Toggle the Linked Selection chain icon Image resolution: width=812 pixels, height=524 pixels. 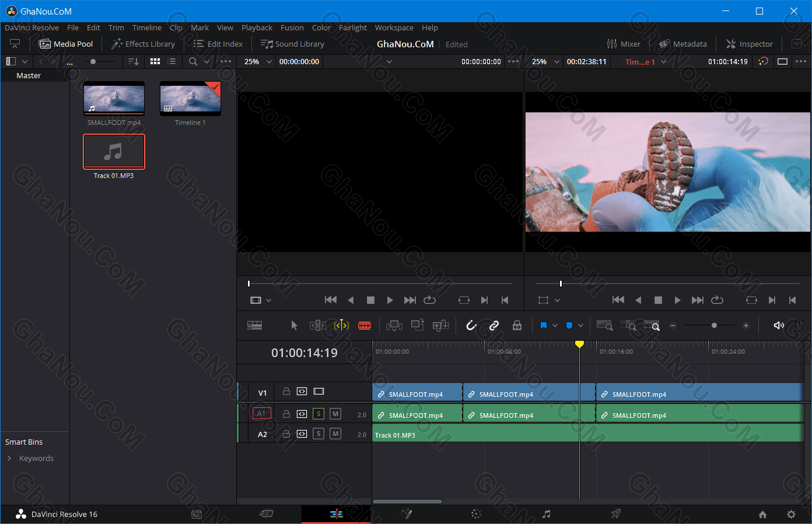(x=494, y=326)
